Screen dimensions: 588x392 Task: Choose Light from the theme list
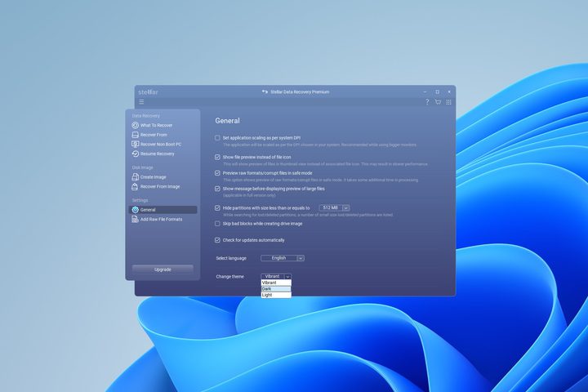[x=276, y=295]
